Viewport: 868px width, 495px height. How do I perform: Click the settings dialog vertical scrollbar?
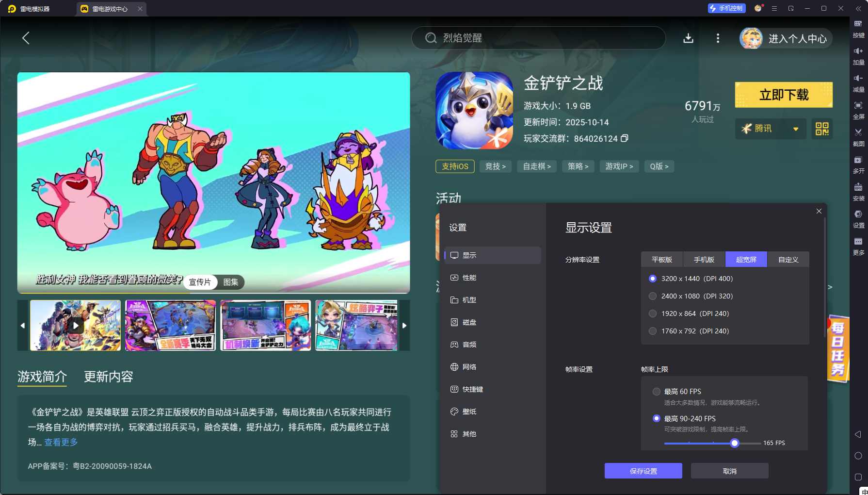tap(824, 277)
